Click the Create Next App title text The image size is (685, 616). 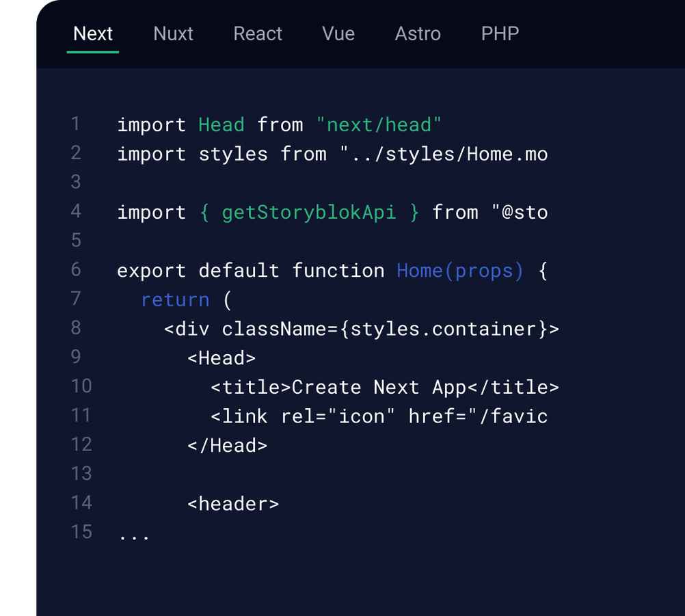pyautogui.click(x=379, y=388)
